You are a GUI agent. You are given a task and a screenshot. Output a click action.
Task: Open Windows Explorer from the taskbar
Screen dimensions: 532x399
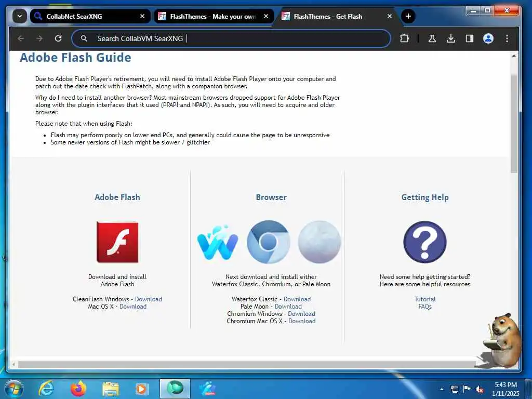pyautogui.click(x=111, y=389)
